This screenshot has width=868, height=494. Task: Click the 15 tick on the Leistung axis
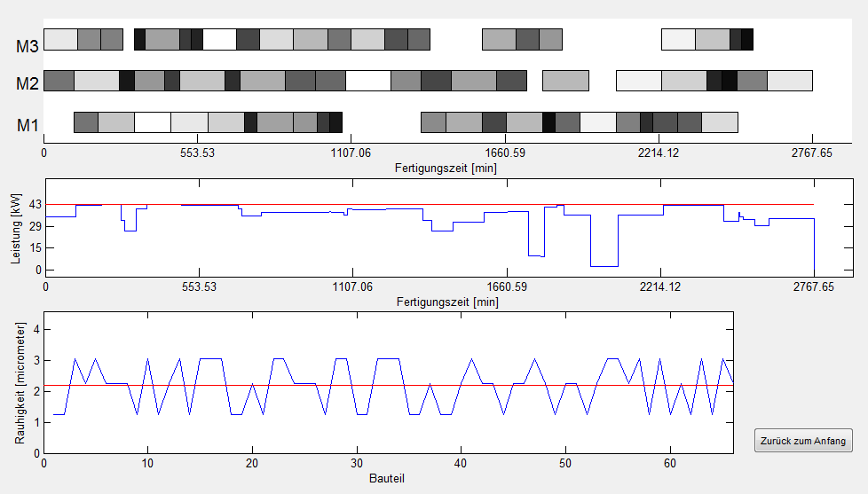click(x=36, y=248)
